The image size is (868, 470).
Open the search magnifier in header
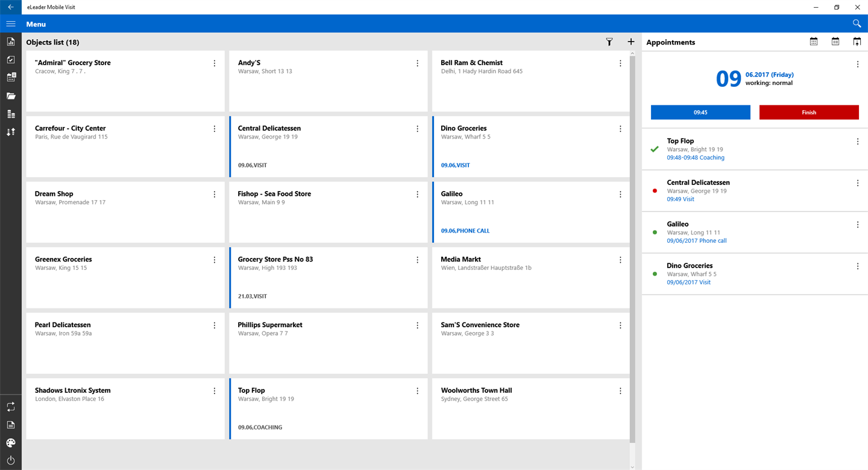click(857, 23)
